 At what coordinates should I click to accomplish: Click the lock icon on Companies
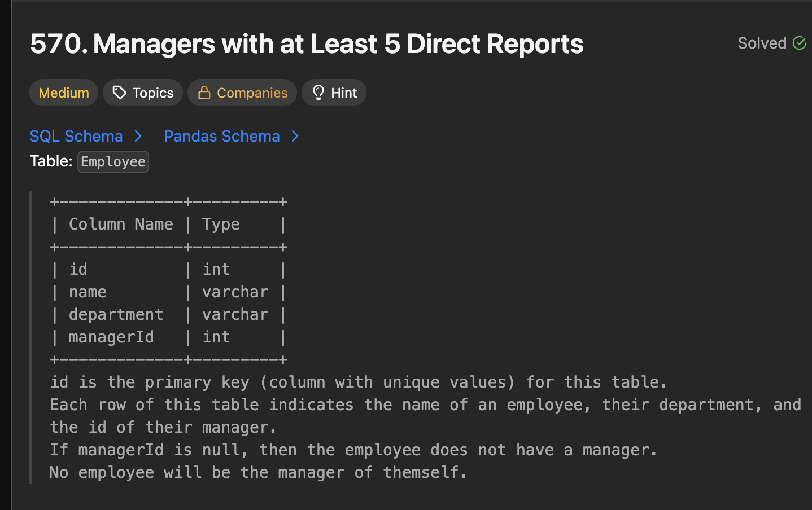(x=204, y=92)
